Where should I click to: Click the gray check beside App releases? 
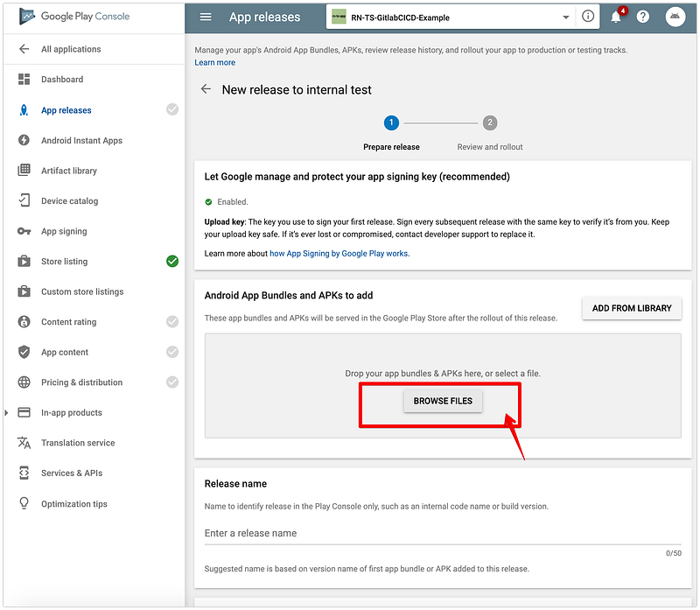tap(172, 109)
